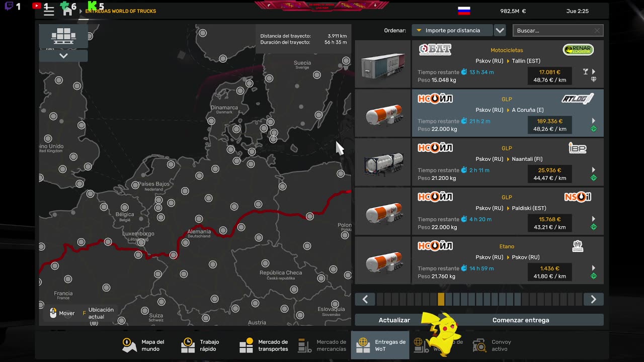The height and width of the screenshot is (362, 644).
Task: Click the Russian flag icon in the top bar
Action: [464, 11]
